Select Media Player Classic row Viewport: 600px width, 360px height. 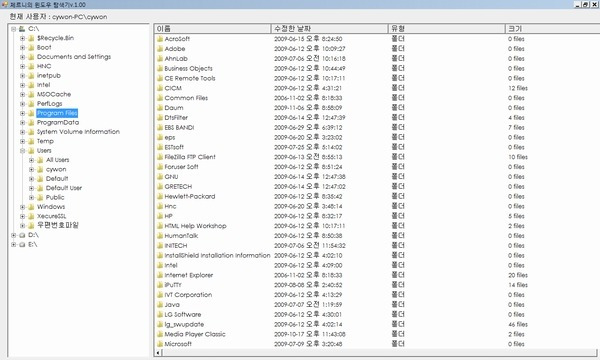[377, 334]
